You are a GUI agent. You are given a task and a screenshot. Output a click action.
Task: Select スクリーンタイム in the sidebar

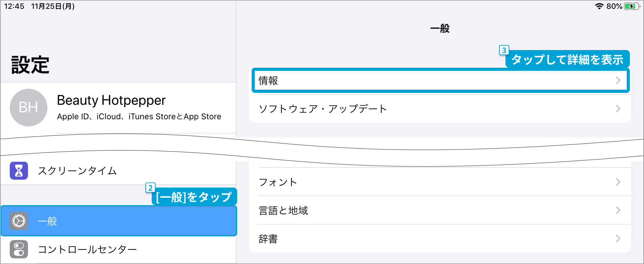[x=77, y=171]
